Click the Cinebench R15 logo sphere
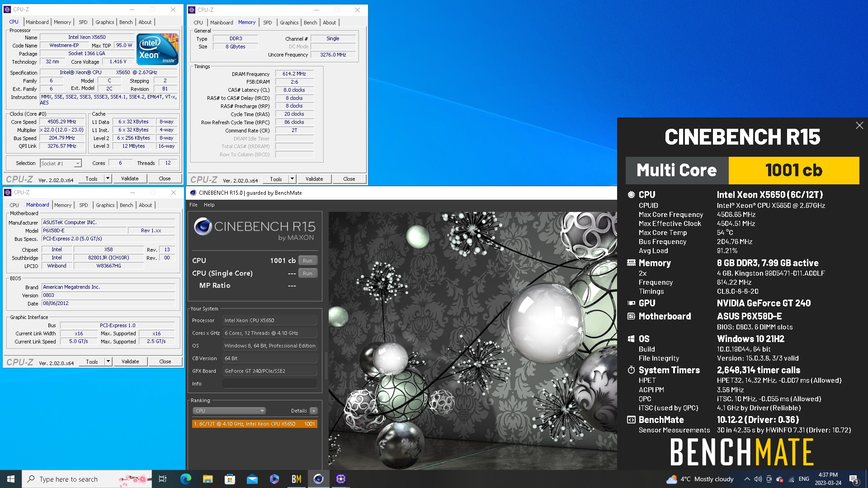 (203, 226)
